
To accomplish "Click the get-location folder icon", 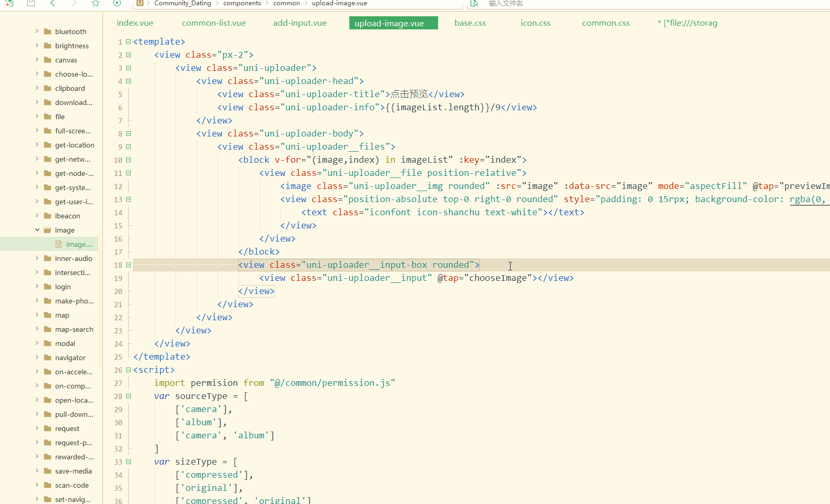I will click(48, 145).
